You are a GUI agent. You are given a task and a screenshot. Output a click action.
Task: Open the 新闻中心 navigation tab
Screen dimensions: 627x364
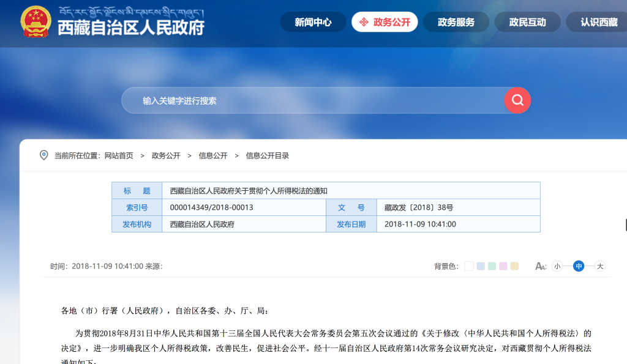[313, 22]
